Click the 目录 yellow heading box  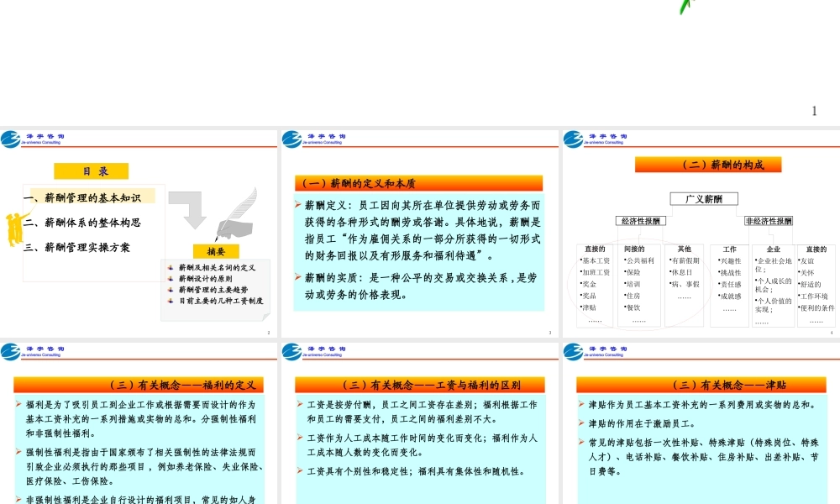point(91,171)
